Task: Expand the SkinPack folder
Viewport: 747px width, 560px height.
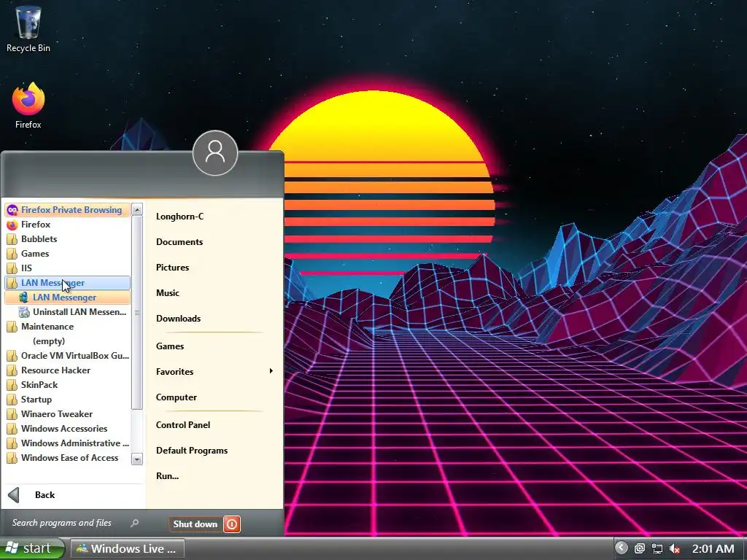Action: coord(67,385)
